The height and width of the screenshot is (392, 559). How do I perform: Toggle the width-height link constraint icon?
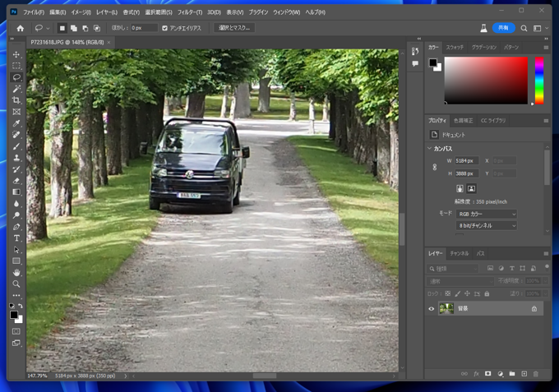435,167
